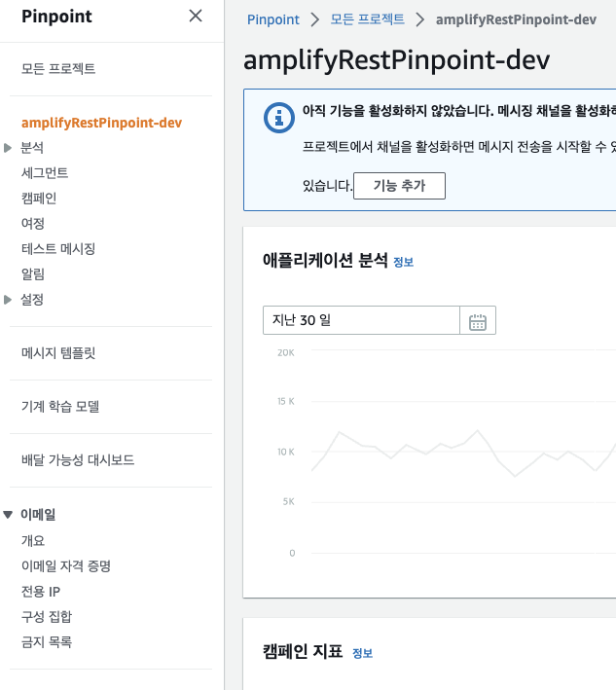The width and height of the screenshot is (616, 690).
Task: Click the 20K axis label
Action: [x=286, y=352]
